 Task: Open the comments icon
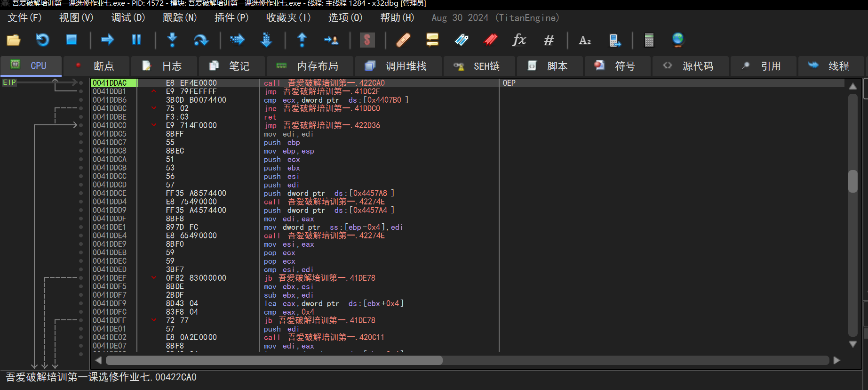tap(432, 40)
